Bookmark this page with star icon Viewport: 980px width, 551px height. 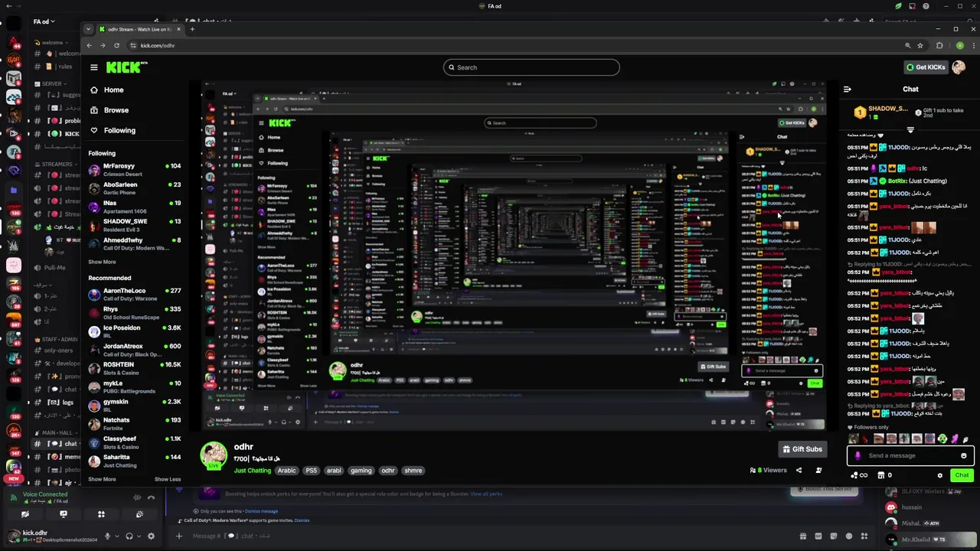[x=920, y=45]
